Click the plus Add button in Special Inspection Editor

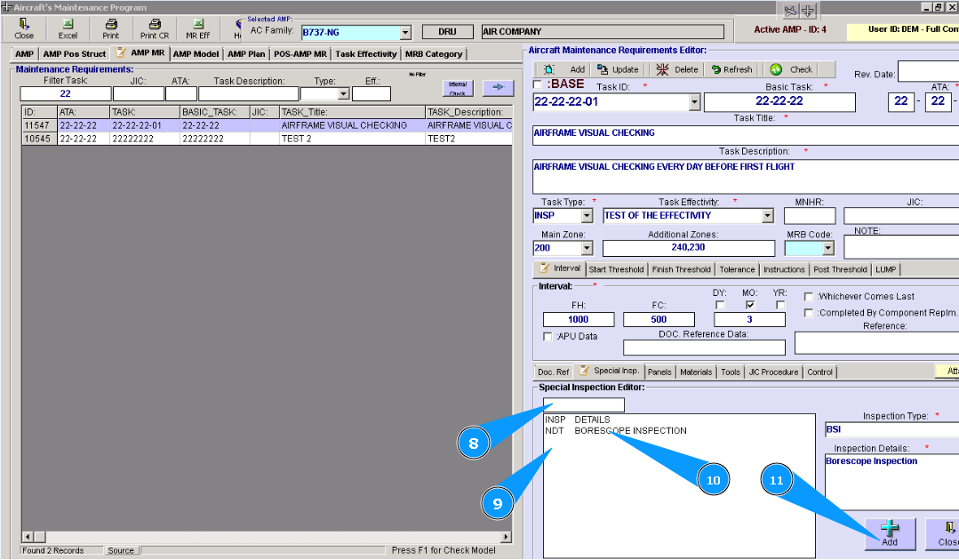(x=890, y=533)
